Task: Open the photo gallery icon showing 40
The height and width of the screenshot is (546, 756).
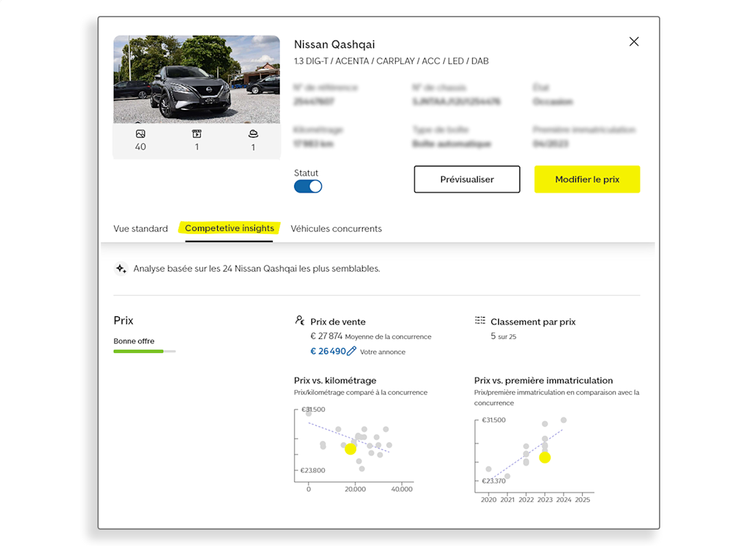Action: pyautogui.click(x=140, y=134)
